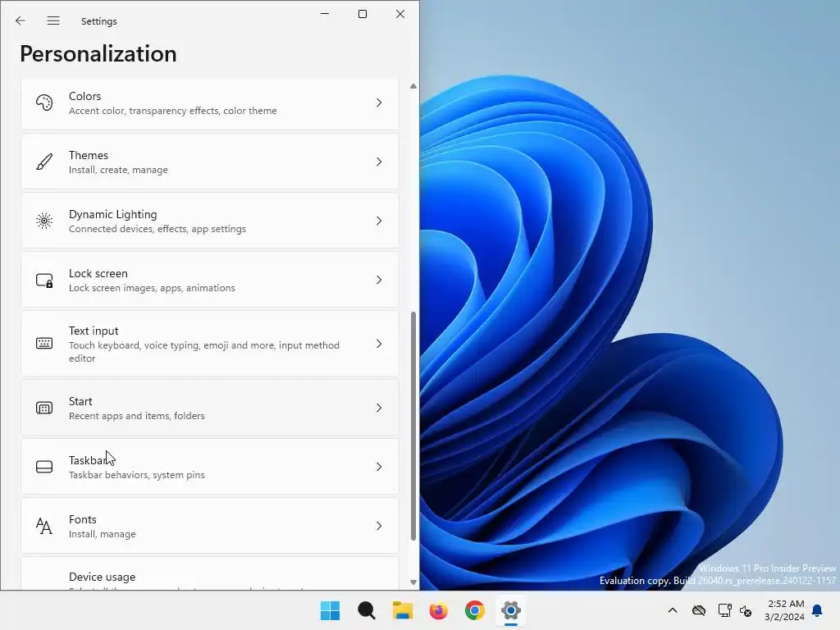Viewport: 840px width, 630px height.
Task: Open Fonts via its 'Fonts' title
Action: (x=83, y=519)
